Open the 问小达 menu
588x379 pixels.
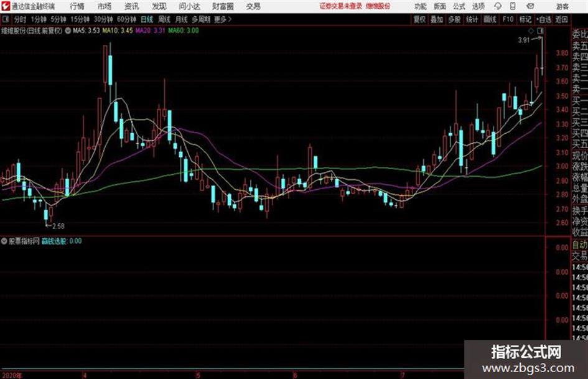tap(189, 6)
